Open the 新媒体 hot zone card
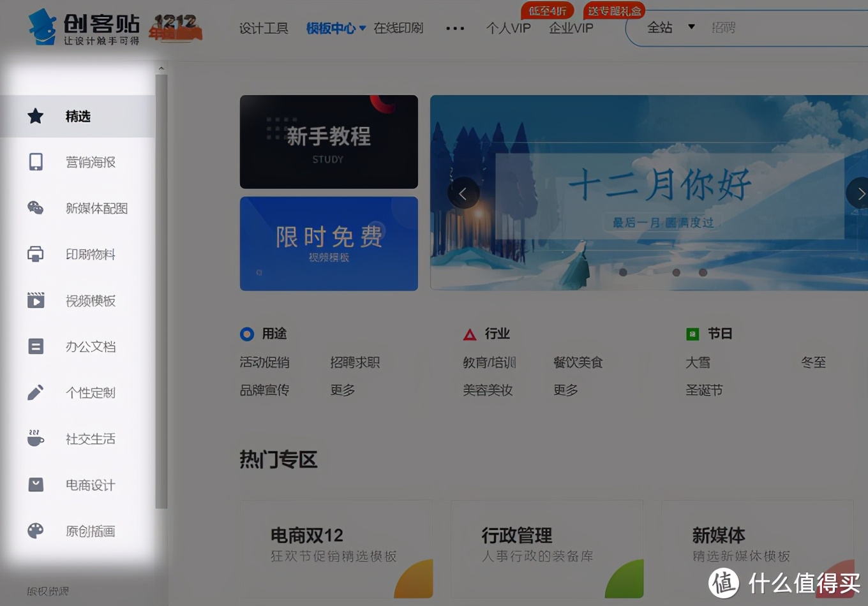 pyautogui.click(x=758, y=550)
